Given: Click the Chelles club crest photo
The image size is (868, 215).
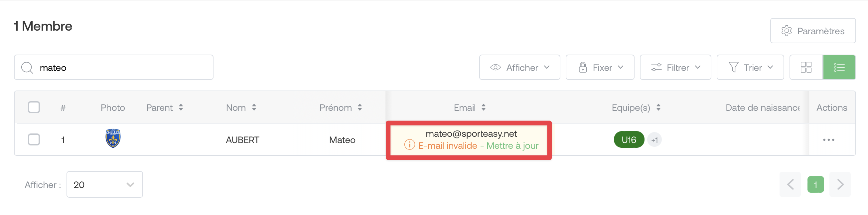Looking at the screenshot, I should 113,138.
